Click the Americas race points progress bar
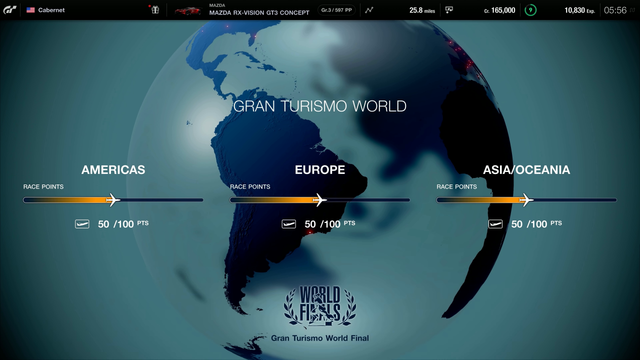640x360 pixels. (x=113, y=200)
